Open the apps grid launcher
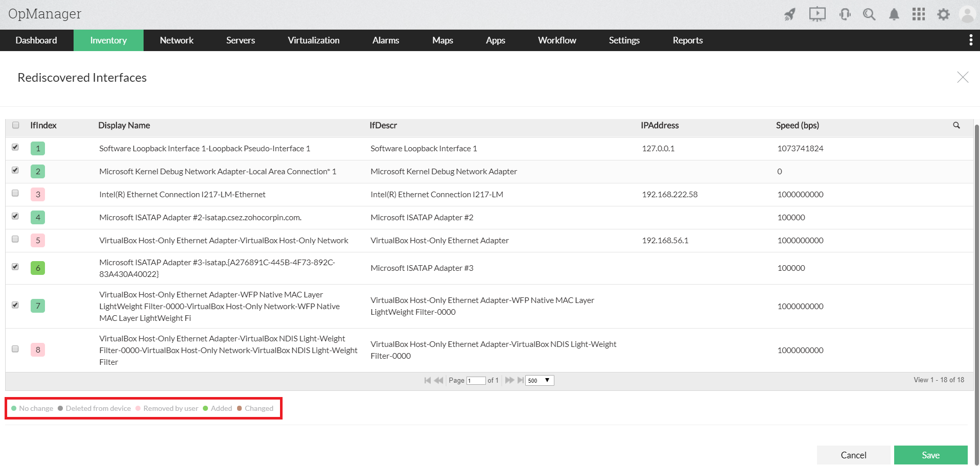980x466 pixels. click(919, 14)
